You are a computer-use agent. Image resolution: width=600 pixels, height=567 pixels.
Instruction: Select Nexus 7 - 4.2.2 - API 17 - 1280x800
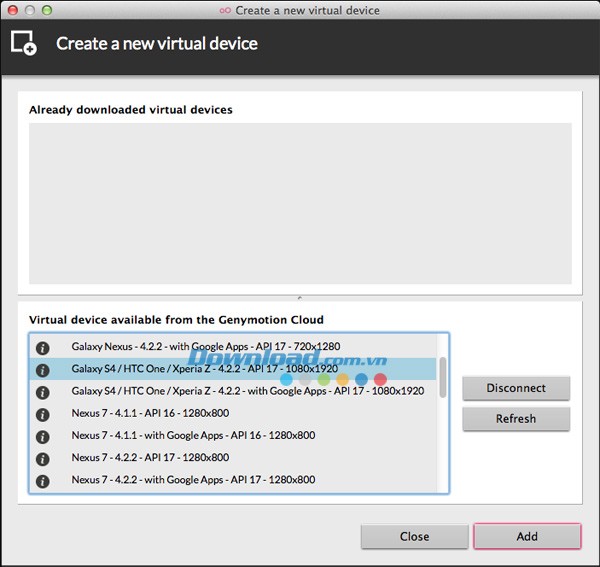[x=150, y=458]
